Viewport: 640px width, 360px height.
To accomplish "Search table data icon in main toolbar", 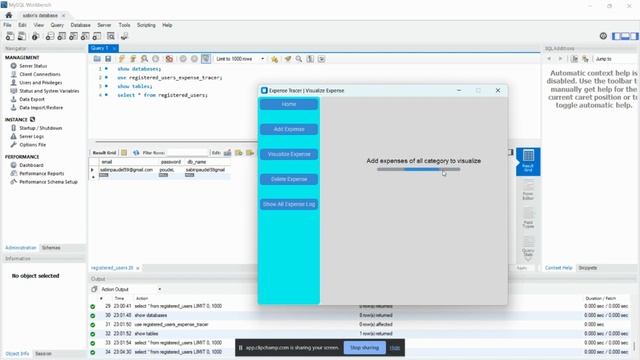I will (111, 36).
